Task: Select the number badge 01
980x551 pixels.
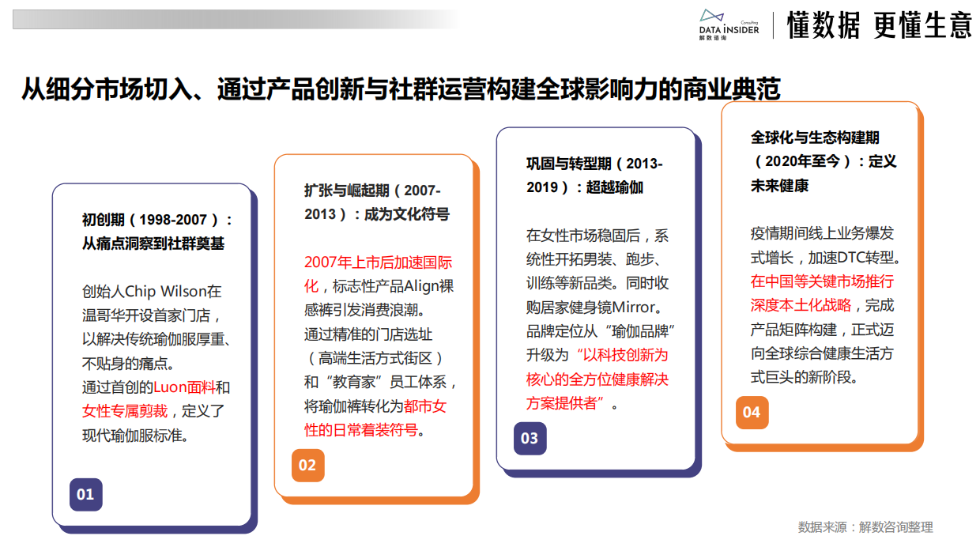Action: [x=86, y=495]
